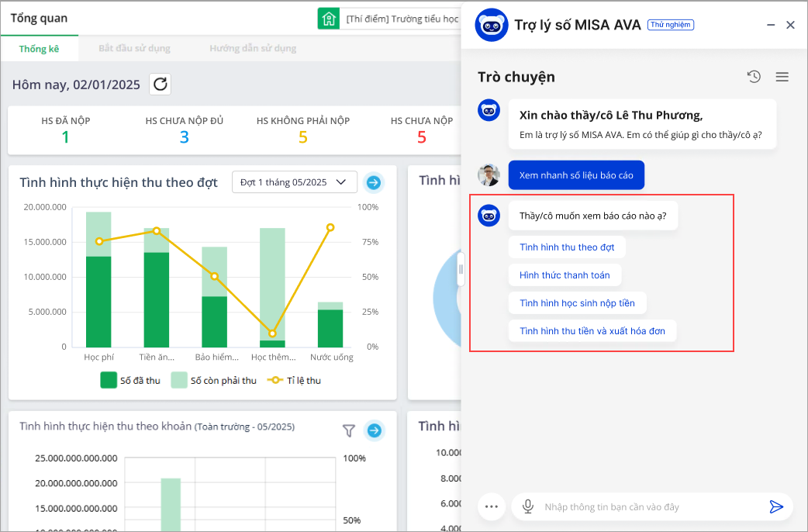Refresh today's statistics with reload icon
Screen dimensions: 808x532
click(161, 84)
